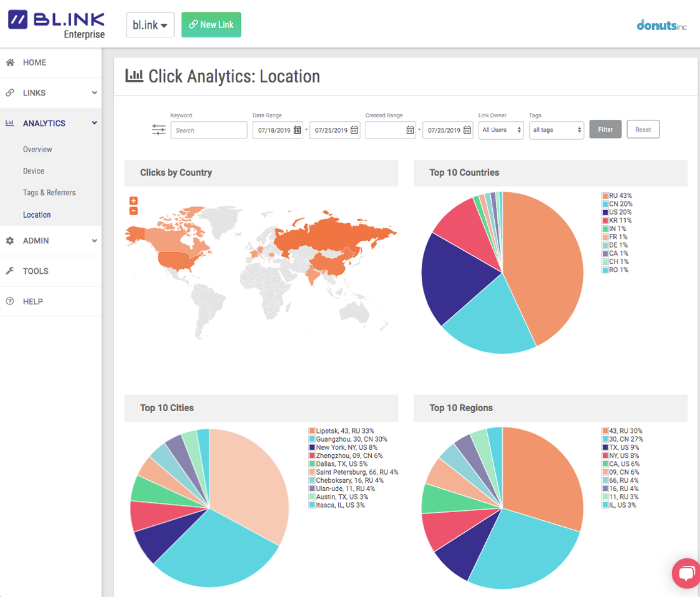This screenshot has width=700, height=597.
Task: Open calendar for Date Range start date
Action: click(x=297, y=130)
